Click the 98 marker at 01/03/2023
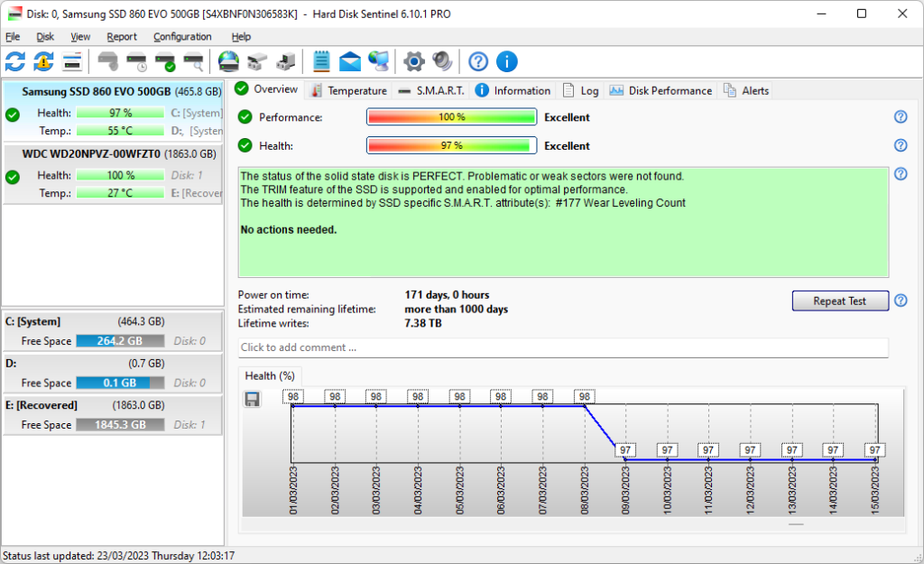 [293, 397]
